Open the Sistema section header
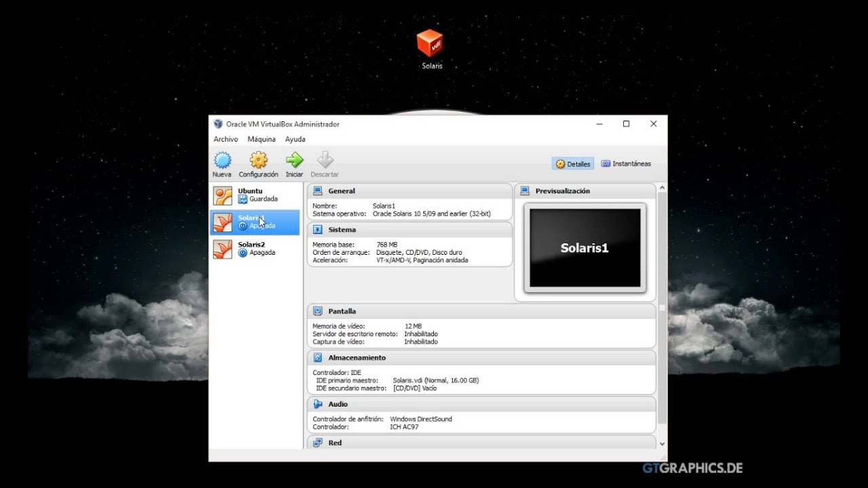This screenshot has width=868, height=488. point(410,230)
